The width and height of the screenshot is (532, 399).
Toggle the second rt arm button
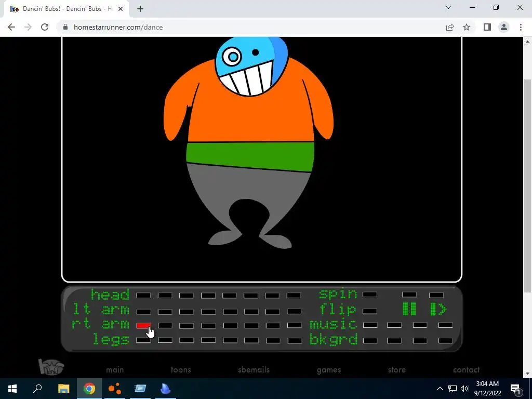165,325
